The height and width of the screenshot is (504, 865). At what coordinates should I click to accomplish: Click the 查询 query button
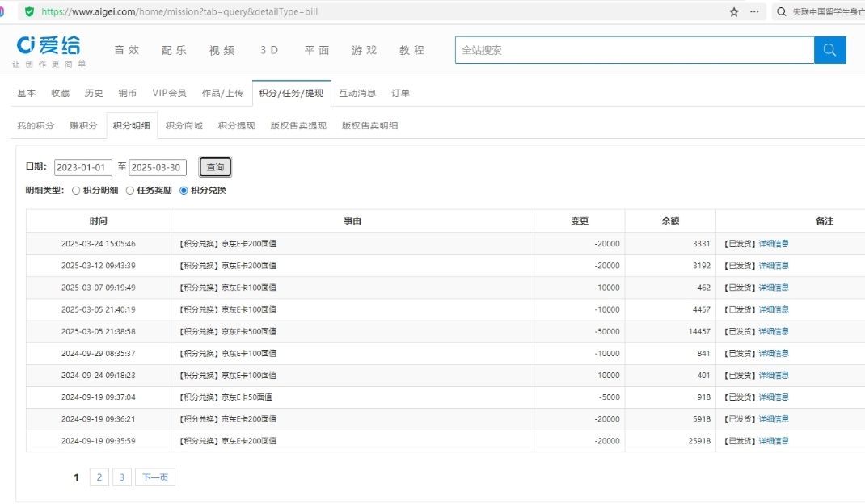[x=215, y=167]
